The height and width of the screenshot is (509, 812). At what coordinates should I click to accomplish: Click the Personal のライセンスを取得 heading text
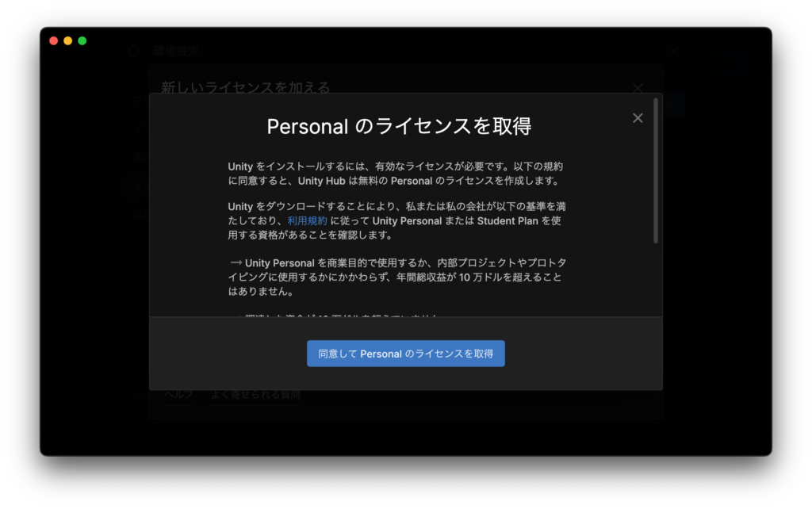tap(400, 126)
